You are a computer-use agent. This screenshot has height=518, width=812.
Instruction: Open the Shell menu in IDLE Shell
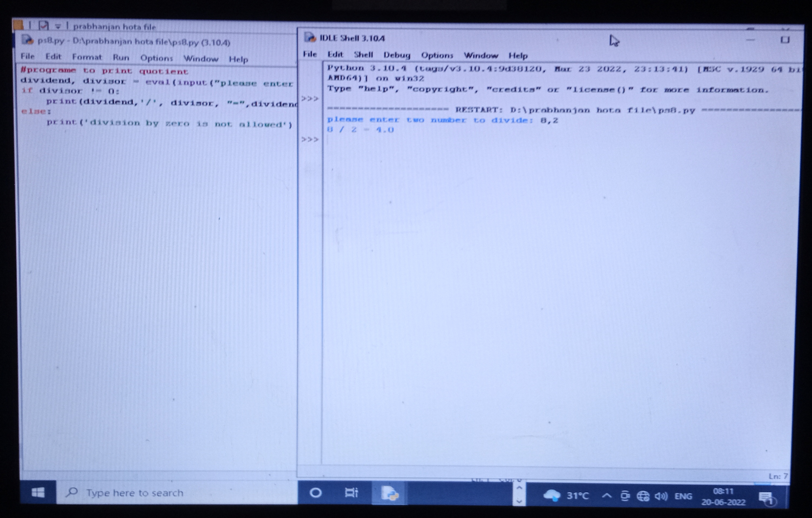(363, 54)
